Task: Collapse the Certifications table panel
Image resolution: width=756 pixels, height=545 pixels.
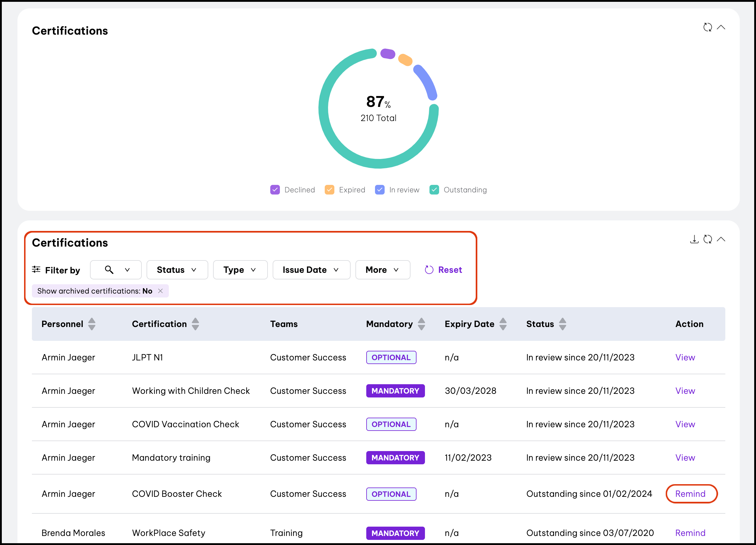Action: pyautogui.click(x=721, y=239)
